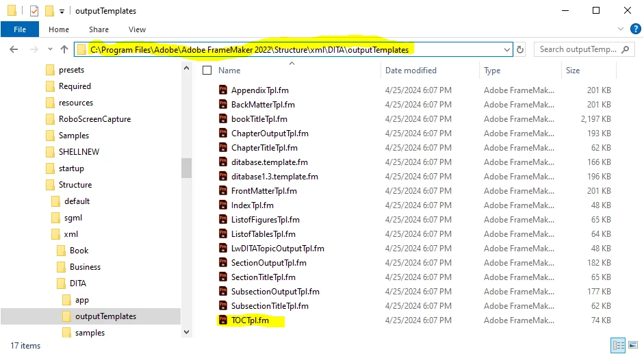Image resolution: width=644 pixels, height=354 pixels.
Task: Click the IndexTpl.fm file icon
Action: [x=223, y=205]
